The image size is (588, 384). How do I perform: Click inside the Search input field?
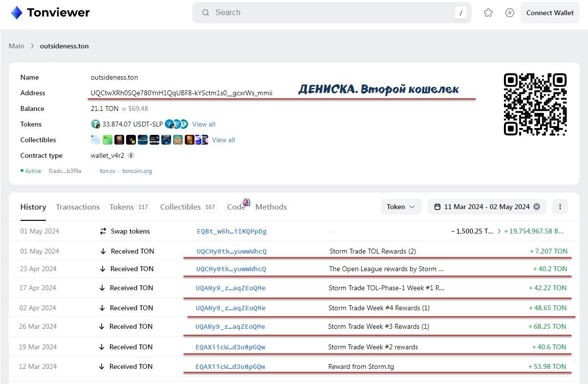[x=332, y=13]
